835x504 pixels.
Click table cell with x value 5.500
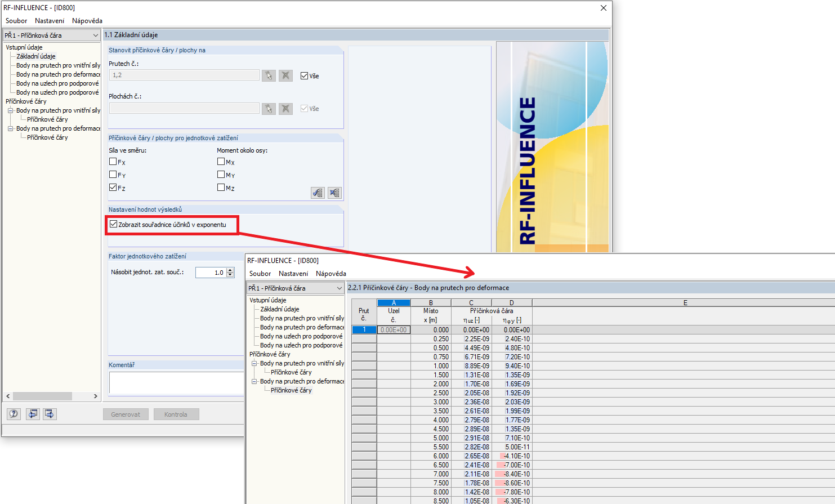431,447
